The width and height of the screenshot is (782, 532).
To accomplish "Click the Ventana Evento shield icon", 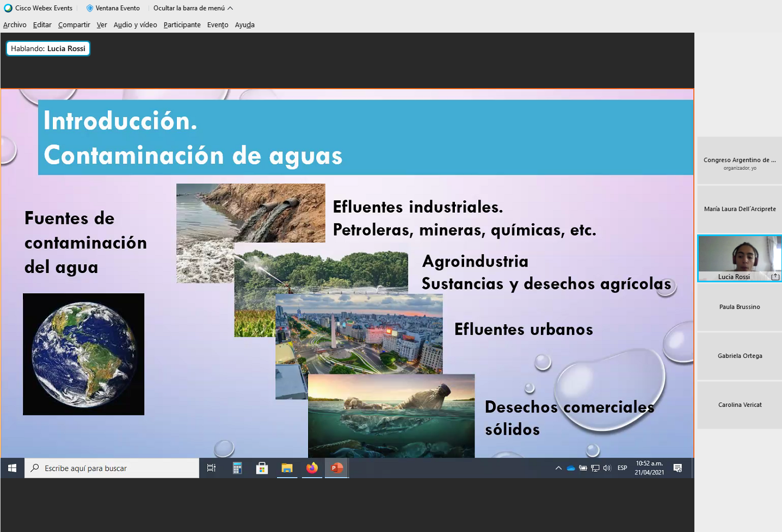I will coord(90,8).
